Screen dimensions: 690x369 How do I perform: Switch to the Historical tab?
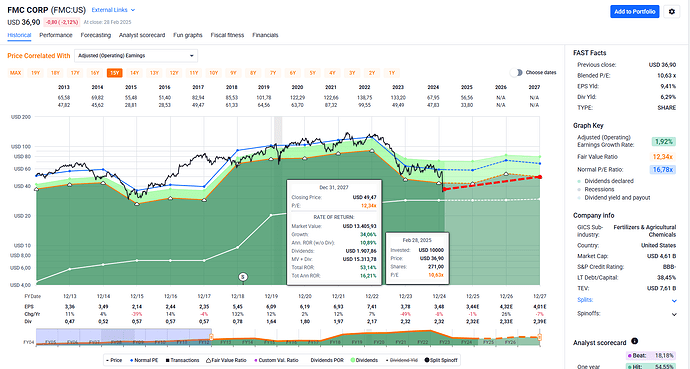19,35
